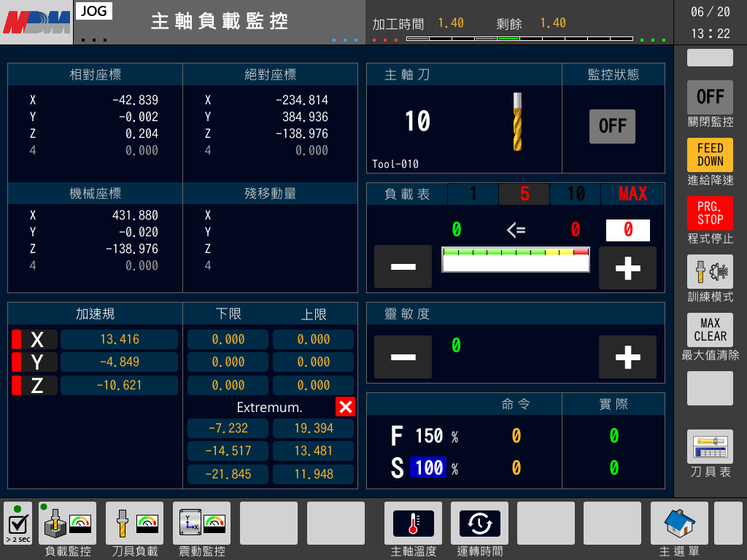This screenshot has width=747, height=560.
Task: Go to 主選單 home menu icon
Action: click(678, 523)
